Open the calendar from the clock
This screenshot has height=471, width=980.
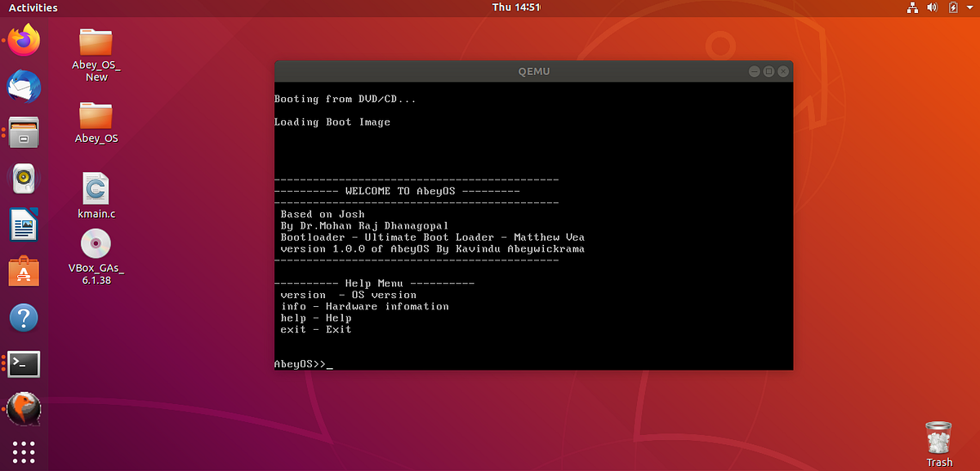coord(515,7)
